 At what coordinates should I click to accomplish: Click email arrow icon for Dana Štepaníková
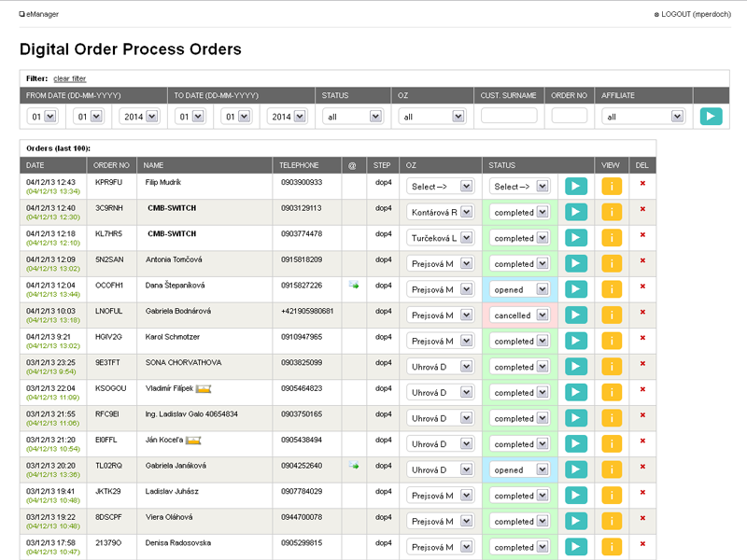pos(354,286)
